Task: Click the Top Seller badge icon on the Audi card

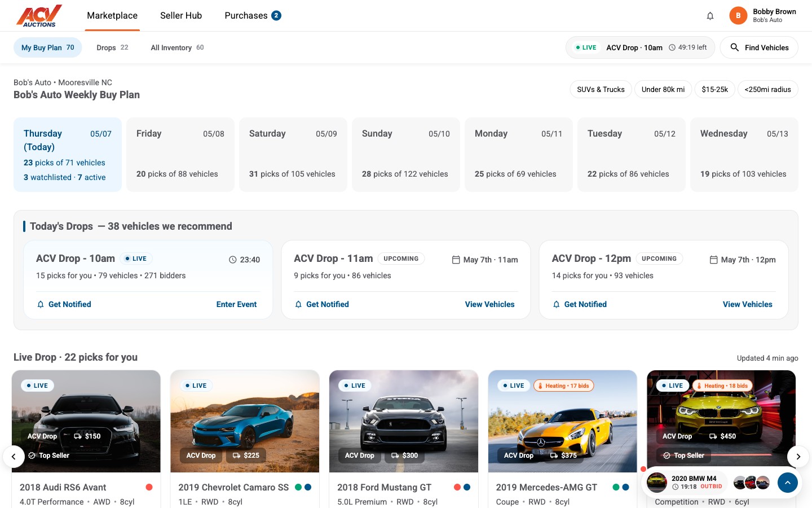Action: coord(32,456)
